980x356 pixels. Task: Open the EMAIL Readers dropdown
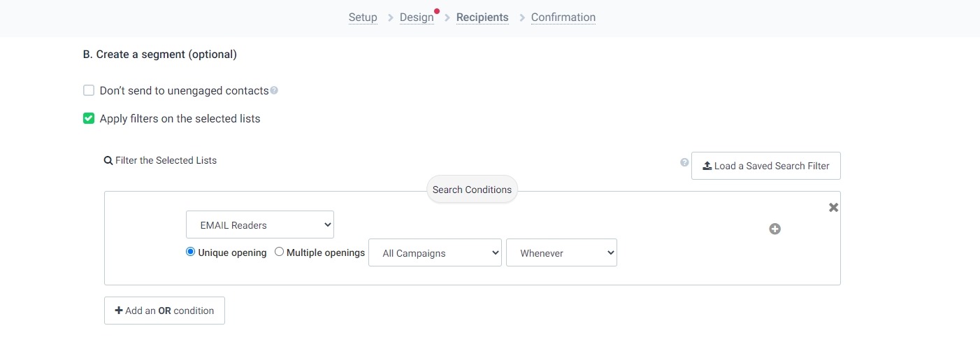(259, 225)
